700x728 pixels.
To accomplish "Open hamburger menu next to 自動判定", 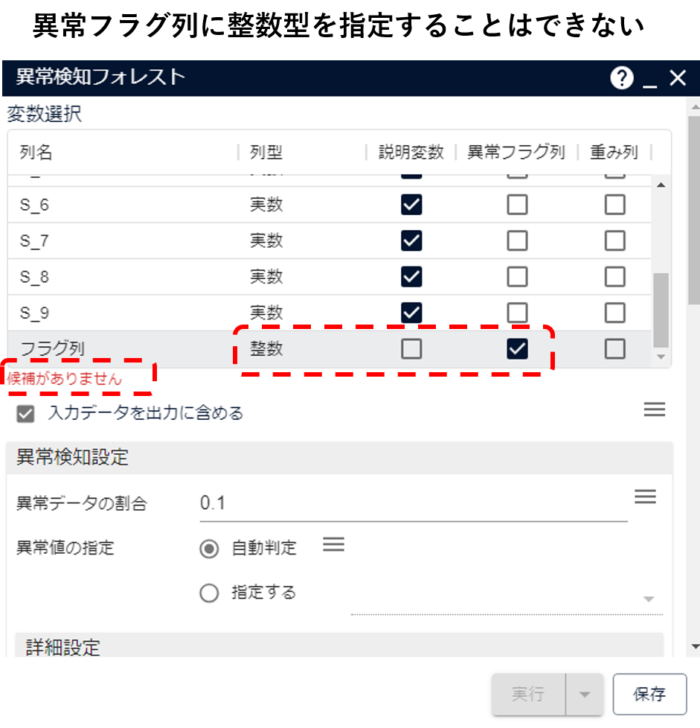I will tap(333, 544).
